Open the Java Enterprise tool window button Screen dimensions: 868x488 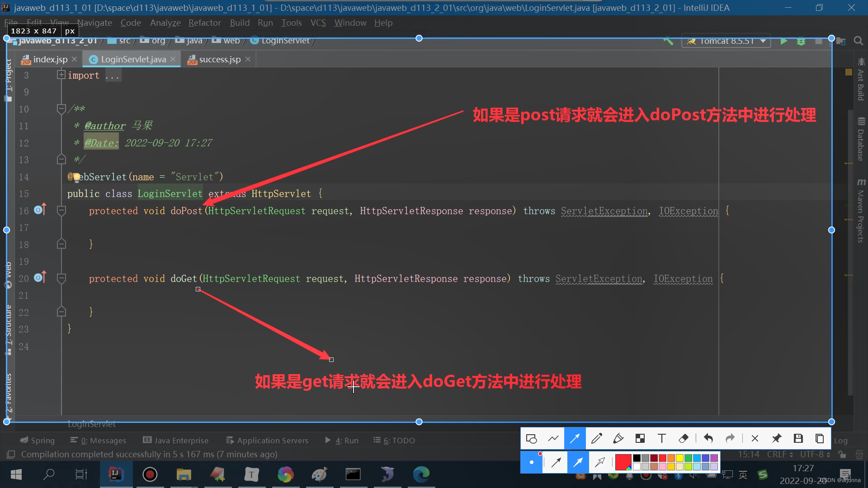pyautogui.click(x=176, y=440)
